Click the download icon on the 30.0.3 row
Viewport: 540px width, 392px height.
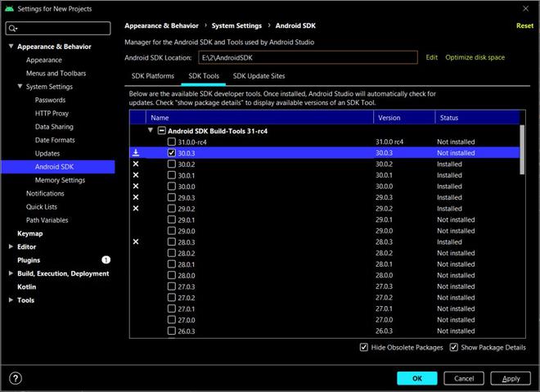point(136,152)
